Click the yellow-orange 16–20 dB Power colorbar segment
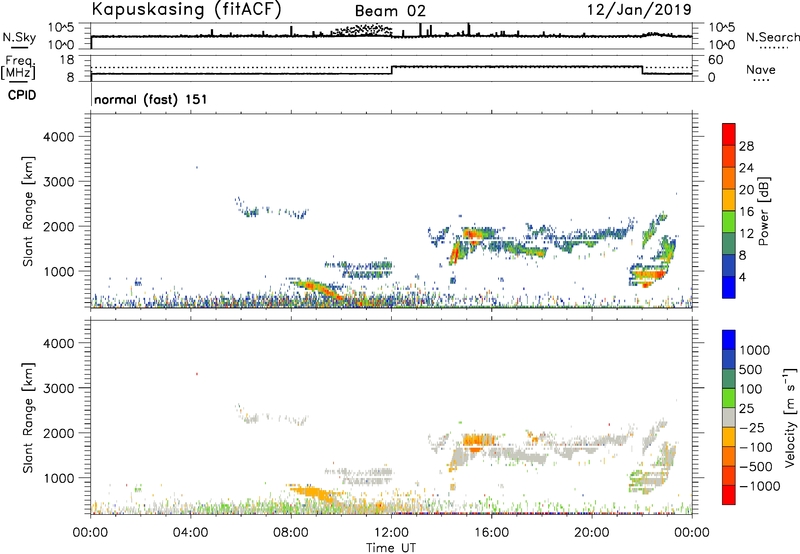This screenshot has width=800, height=554. 729,200
